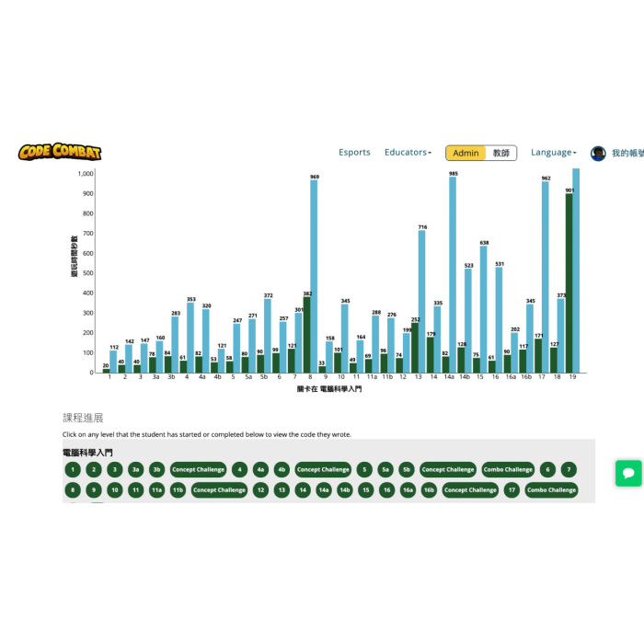Click the Combo Challenge after level 17
This screenshot has width=644, height=644.
coord(551,490)
